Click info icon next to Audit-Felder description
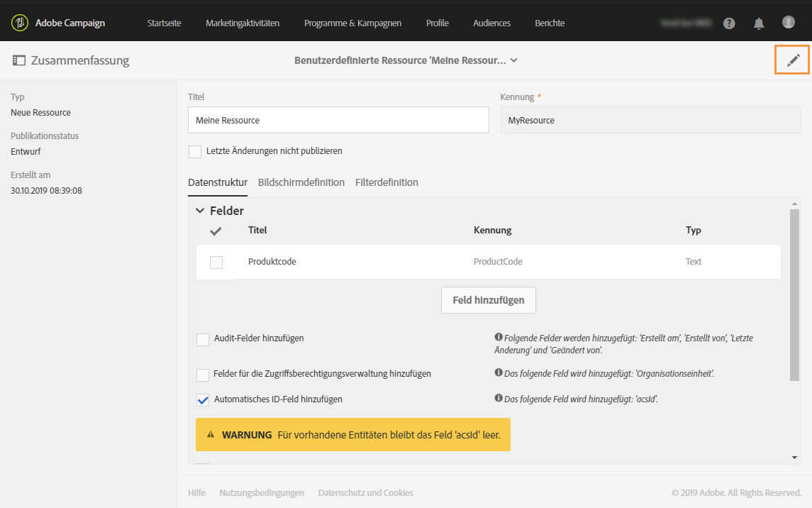The image size is (812, 508). point(499,338)
